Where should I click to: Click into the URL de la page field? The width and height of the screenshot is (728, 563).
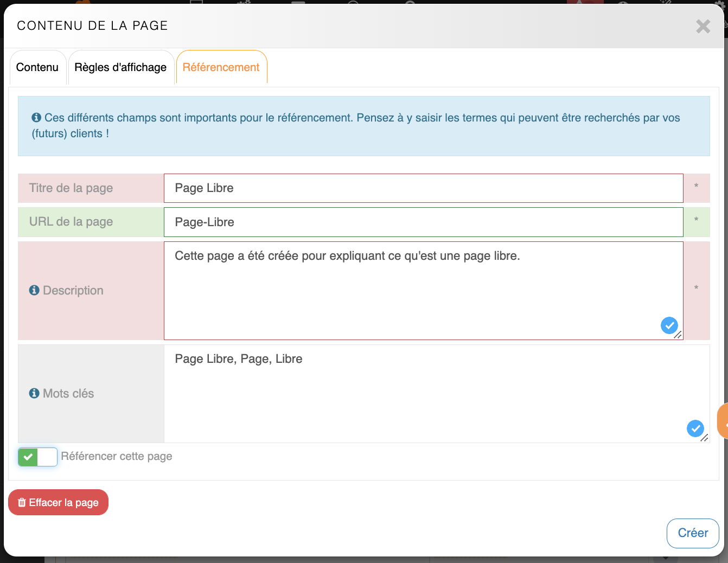coord(423,222)
